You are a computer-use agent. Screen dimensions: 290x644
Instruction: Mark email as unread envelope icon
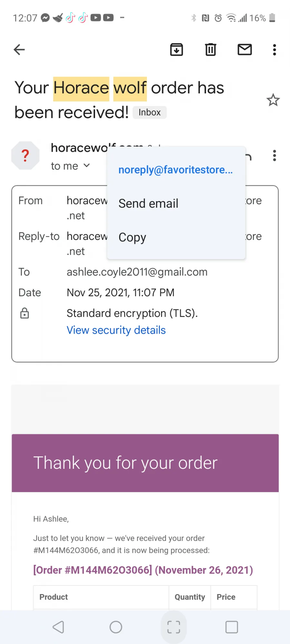pos(245,50)
